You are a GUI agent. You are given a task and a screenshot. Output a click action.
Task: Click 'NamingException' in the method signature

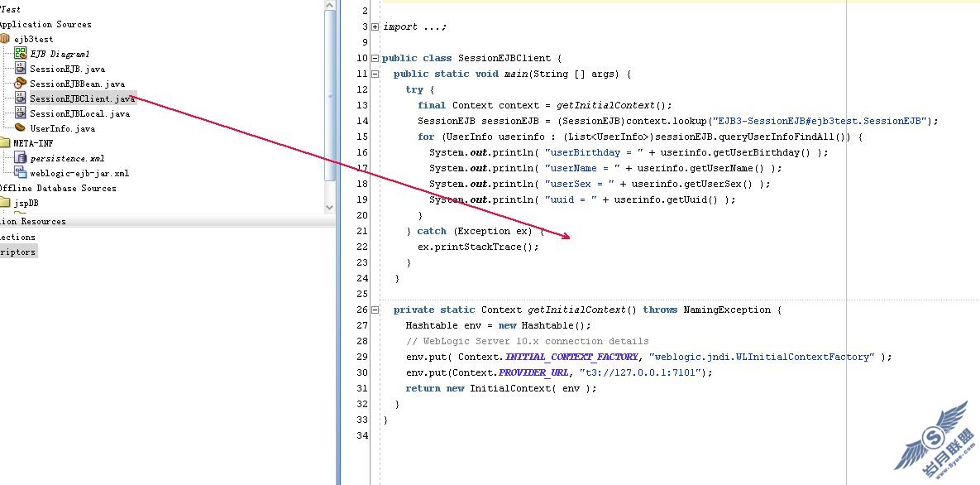[x=728, y=310]
